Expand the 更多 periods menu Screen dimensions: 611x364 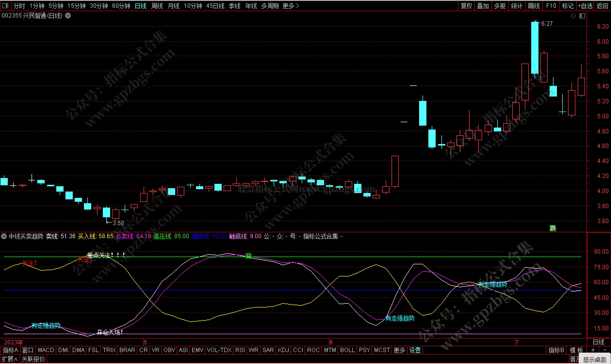(291, 6)
